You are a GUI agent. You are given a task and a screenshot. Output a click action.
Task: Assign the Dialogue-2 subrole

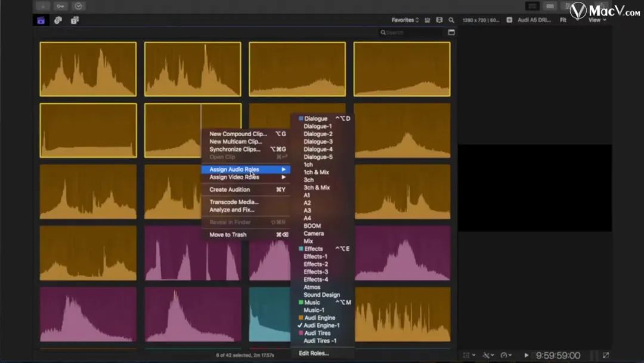coord(323,134)
